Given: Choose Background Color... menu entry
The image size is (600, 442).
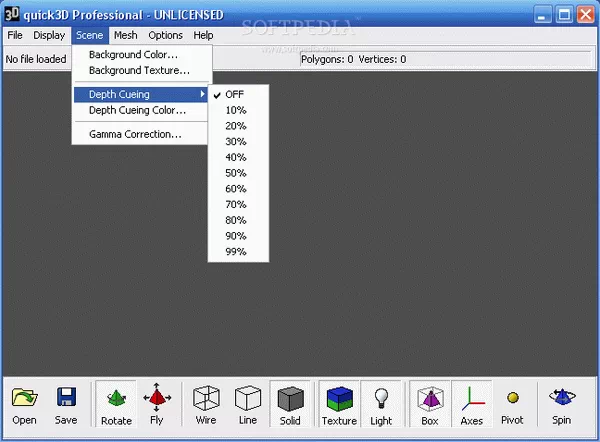Looking at the screenshot, I should 140,55.
